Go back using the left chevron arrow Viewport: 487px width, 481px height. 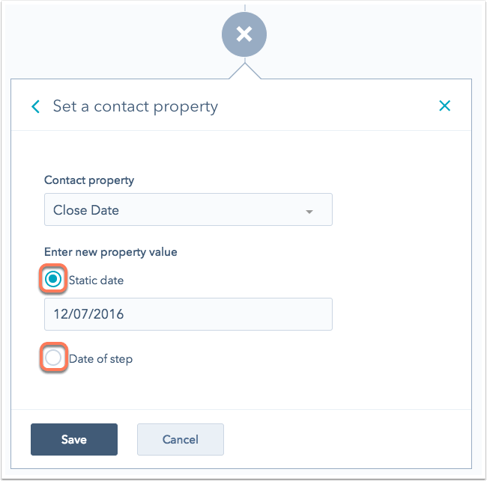pyautogui.click(x=36, y=107)
